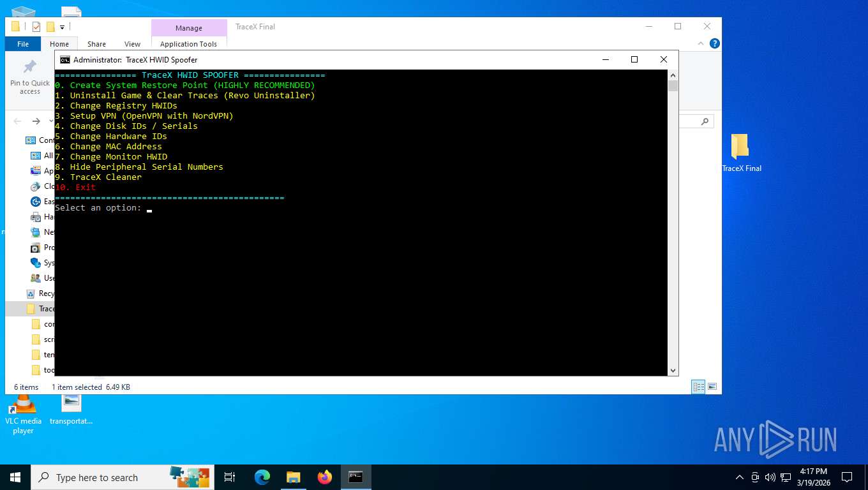Go forward in File Explorer navigation
This screenshot has width=868, height=490.
[36, 121]
